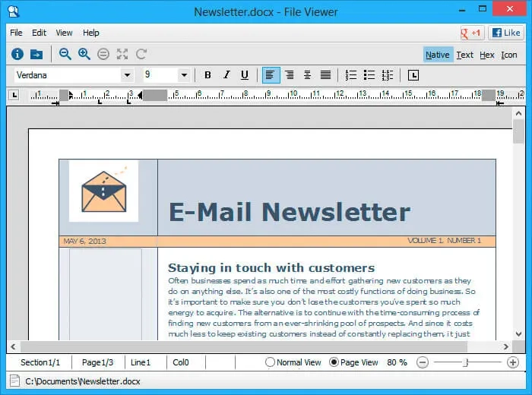Center align the text

[290, 75]
